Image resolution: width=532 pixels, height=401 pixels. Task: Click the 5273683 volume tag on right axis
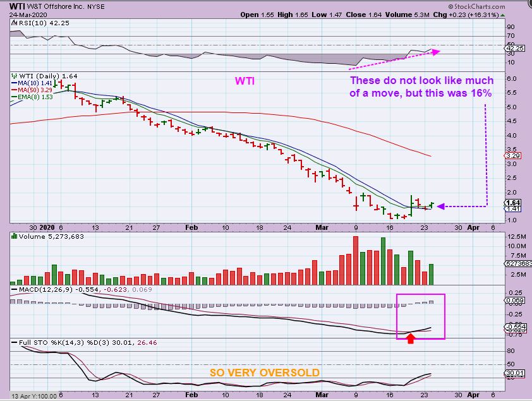(x=519, y=263)
